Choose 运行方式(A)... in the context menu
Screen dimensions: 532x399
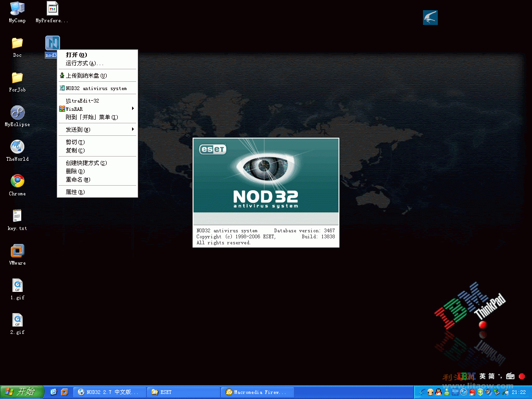click(x=97, y=63)
